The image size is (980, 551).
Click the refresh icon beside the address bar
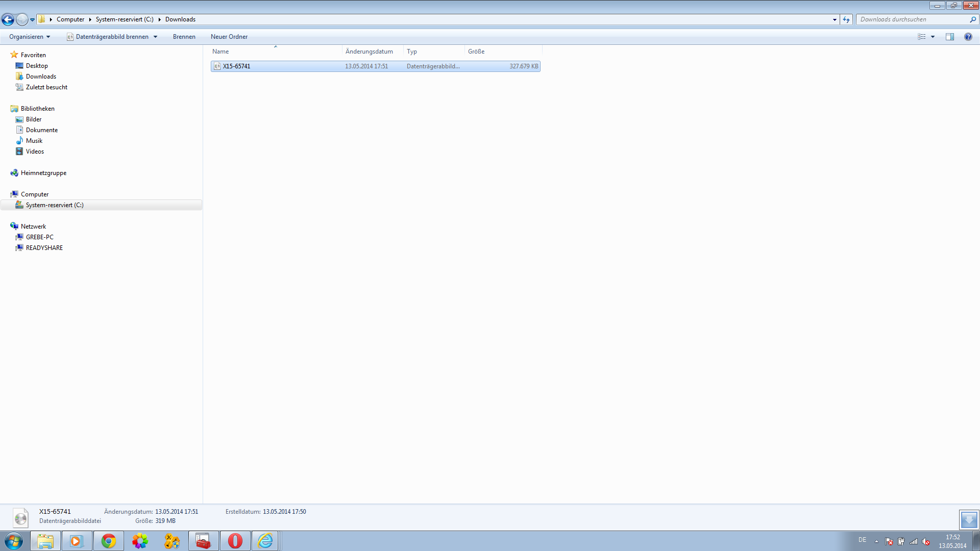point(846,19)
